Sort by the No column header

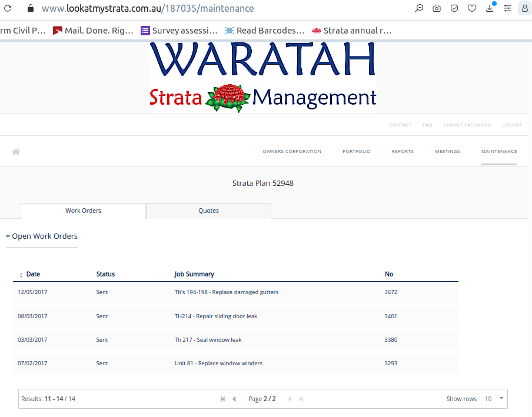tap(389, 274)
